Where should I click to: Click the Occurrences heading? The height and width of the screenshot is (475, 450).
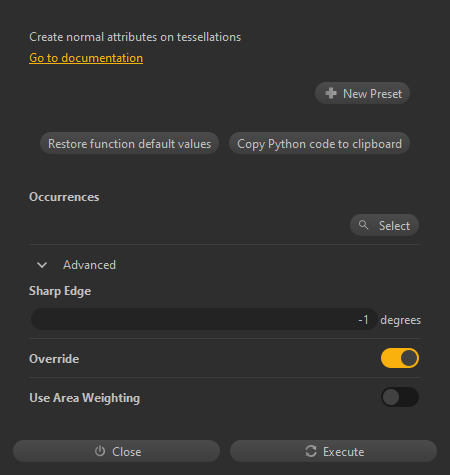(x=64, y=197)
